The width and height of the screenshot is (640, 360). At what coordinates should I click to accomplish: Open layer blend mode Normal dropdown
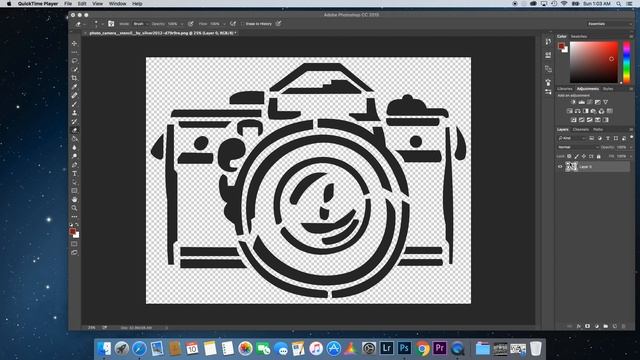pyautogui.click(x=577, y=147)
